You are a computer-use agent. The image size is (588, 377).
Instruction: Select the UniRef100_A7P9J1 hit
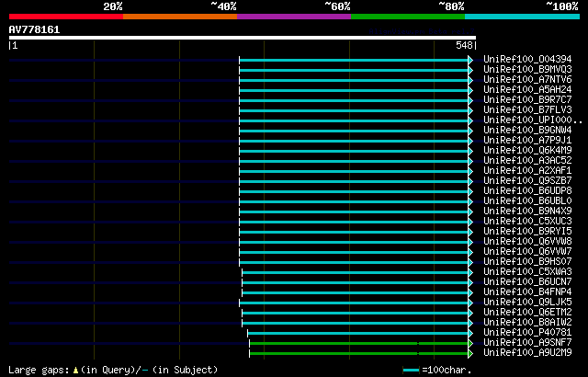coord(527,141)
